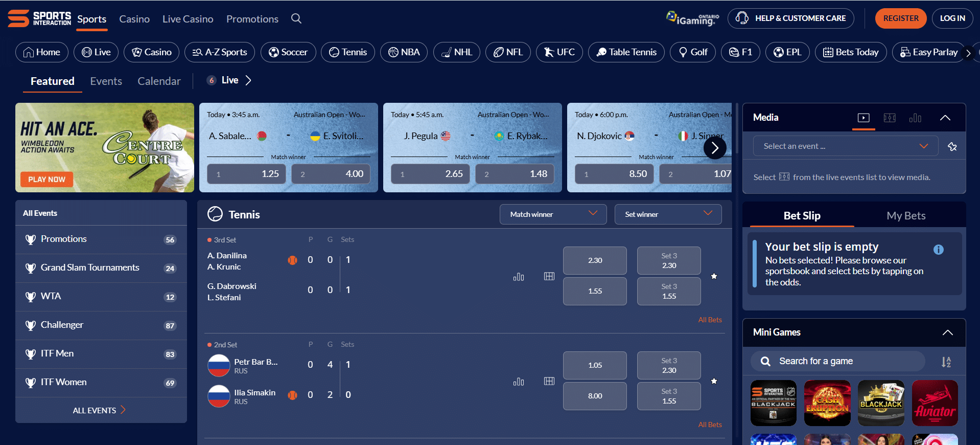Open statistics icon for Danilina/Krunic match
The image size is (980, 445).
tap(519, 277)
